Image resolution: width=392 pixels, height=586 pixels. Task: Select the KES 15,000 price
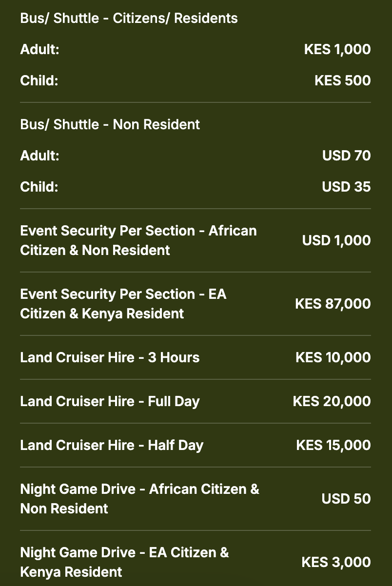pos(333,446)
